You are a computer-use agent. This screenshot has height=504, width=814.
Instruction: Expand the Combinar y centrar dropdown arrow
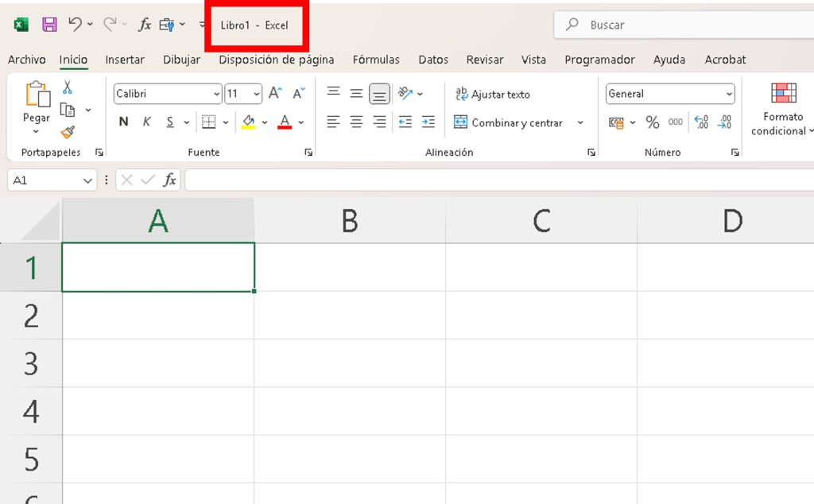580,122
